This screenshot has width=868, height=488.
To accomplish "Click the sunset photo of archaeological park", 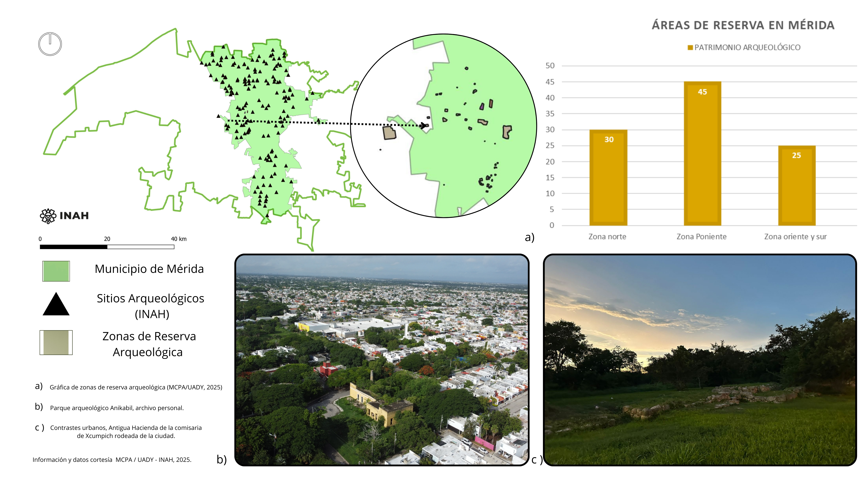I will (x=700, y=360).
